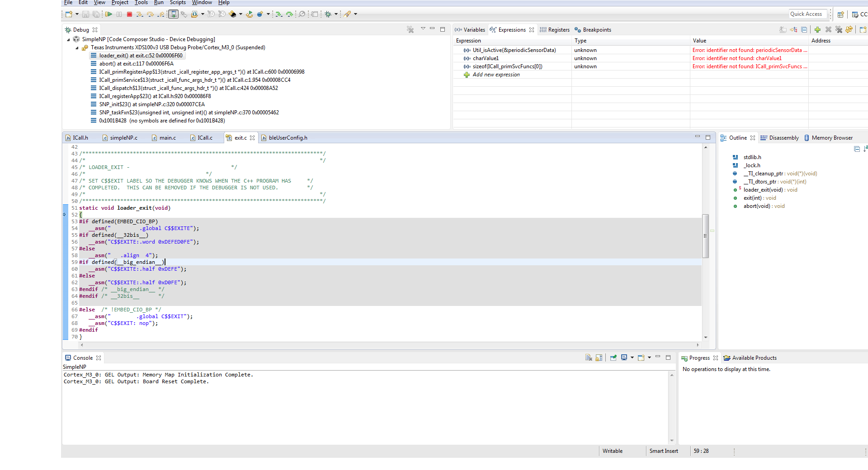Toggle the Connect Target toolbar button
The width and height of the screenshot is (868, 470).
pyautogui.click(x=184, y=14)
